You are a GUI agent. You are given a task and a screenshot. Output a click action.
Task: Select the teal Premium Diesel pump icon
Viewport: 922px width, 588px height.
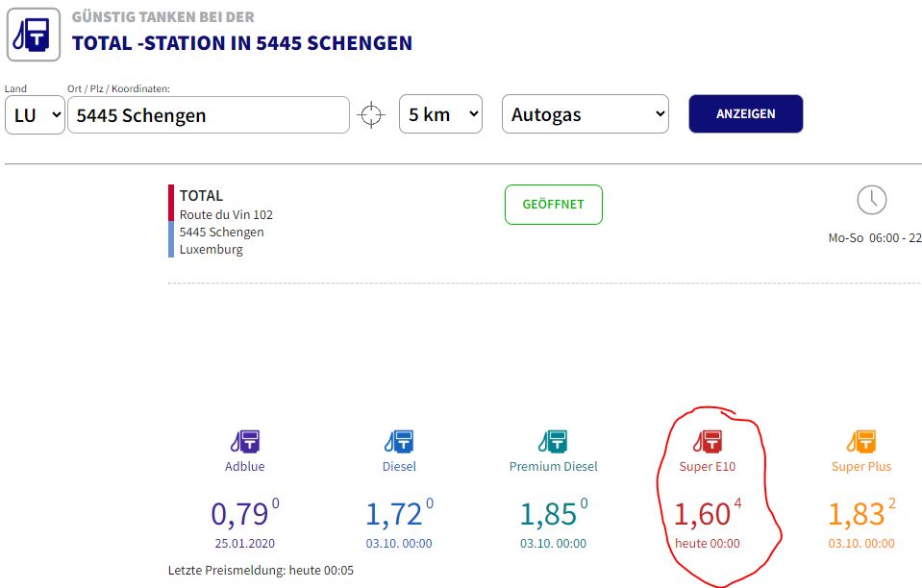coord(553,441)
